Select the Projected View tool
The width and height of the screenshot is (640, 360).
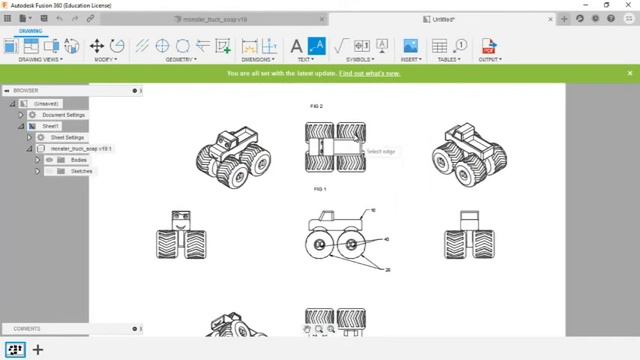tap(31, 46)
